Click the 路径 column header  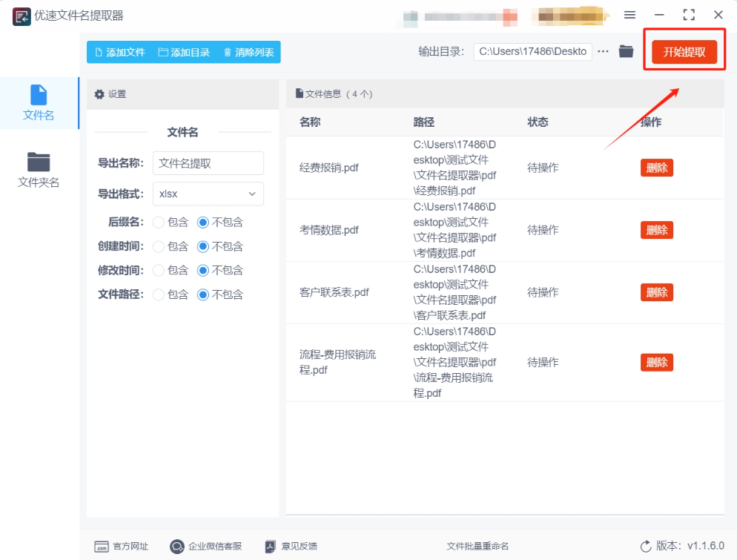click(424, 122)
